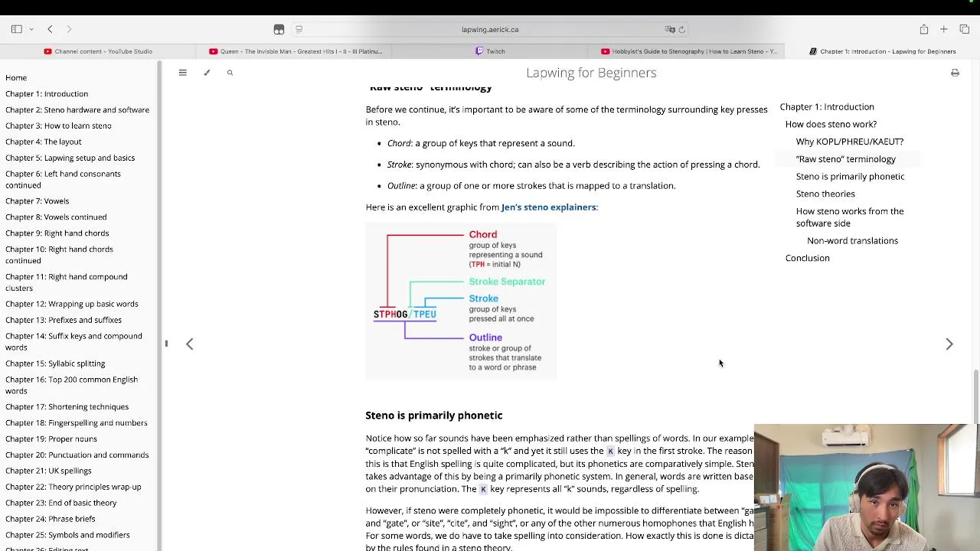Print the book with printer icon
Viewport: 980px width, 551px height.
pyautogui.click(x=955, y=73)
